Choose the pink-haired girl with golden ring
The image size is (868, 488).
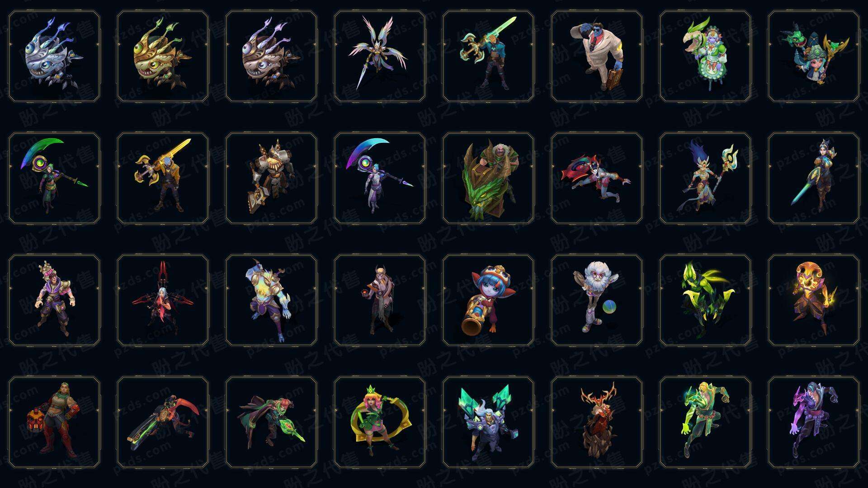coord(380,422)
